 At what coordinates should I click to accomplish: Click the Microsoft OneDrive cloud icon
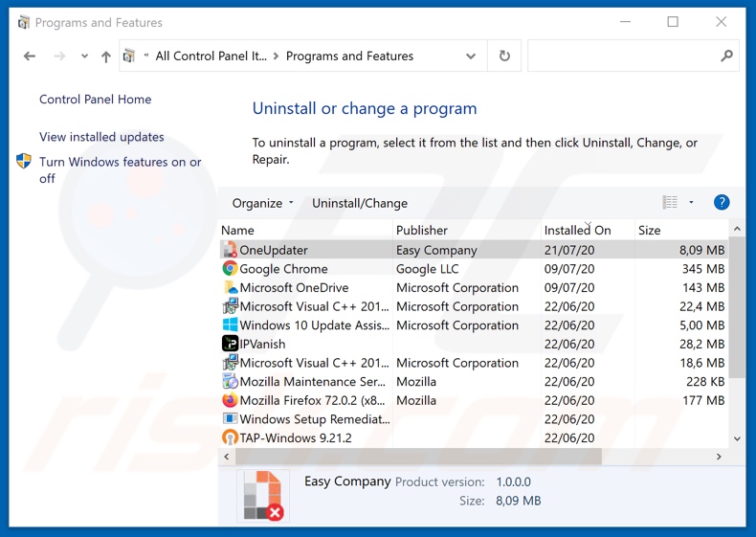pyautogui.click(x=230, y=287)
